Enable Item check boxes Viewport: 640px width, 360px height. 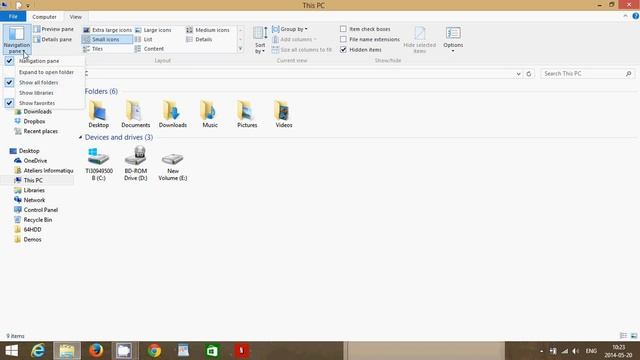coord(343,29)
